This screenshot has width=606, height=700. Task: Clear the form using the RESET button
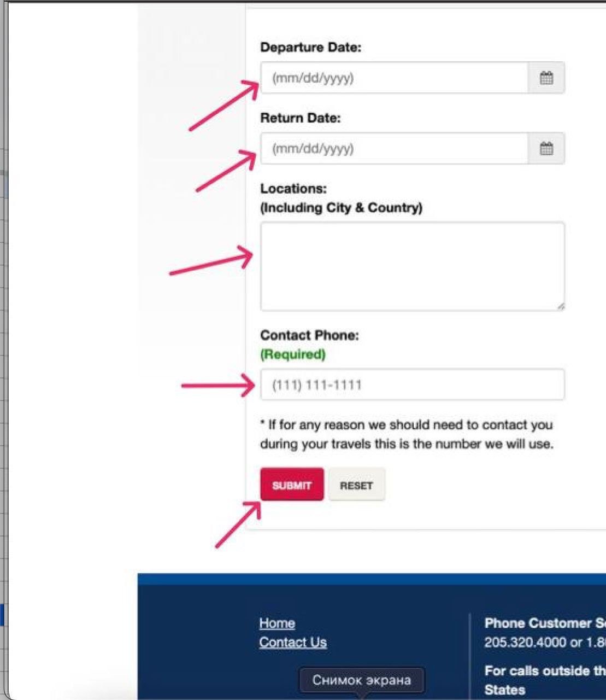(x=356, y=485)
